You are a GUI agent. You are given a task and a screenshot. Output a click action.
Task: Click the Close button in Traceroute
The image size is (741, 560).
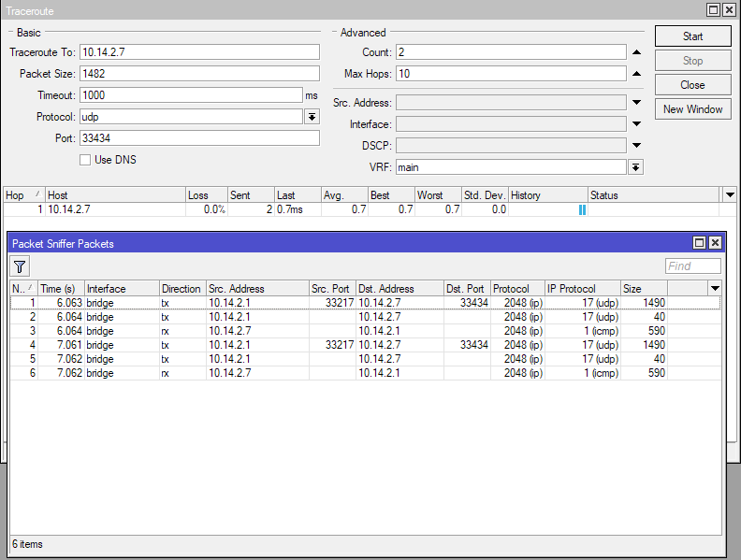692,85
